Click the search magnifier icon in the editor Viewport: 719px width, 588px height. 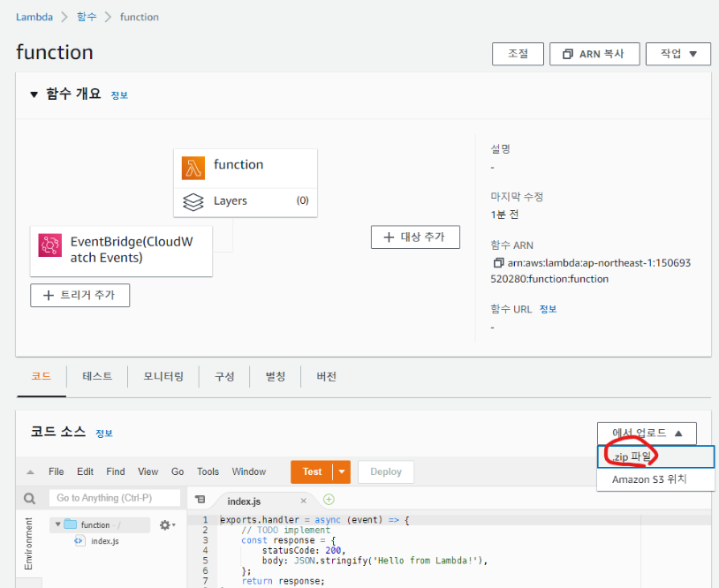pyautogui.click(x=29, y=498)
